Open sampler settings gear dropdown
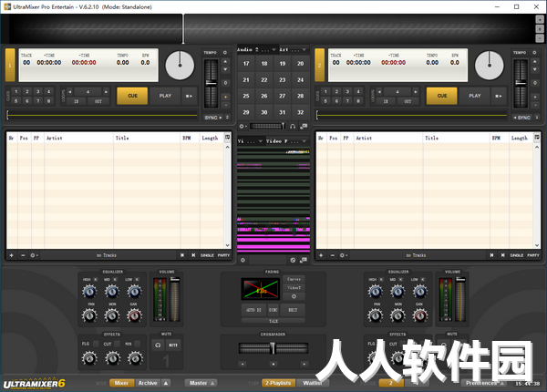 [x=243, y=126]
